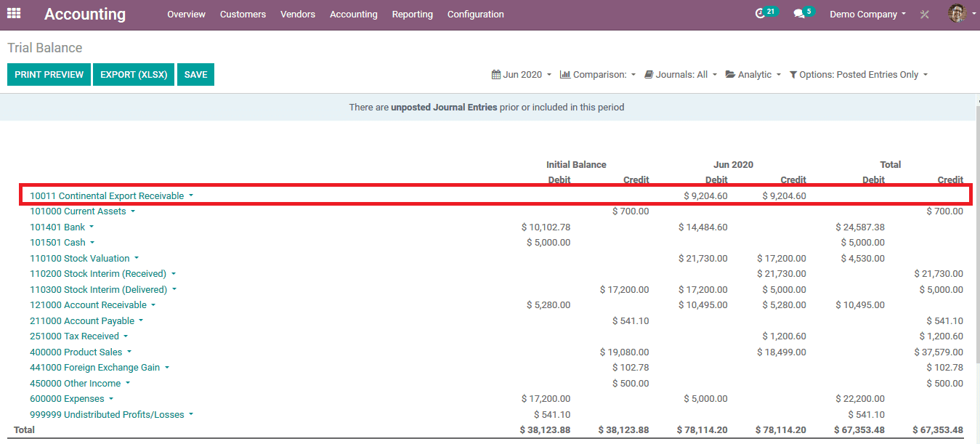Click the debug tools wrench icon
Screen dimensions: 980x444
coord(925,14)
